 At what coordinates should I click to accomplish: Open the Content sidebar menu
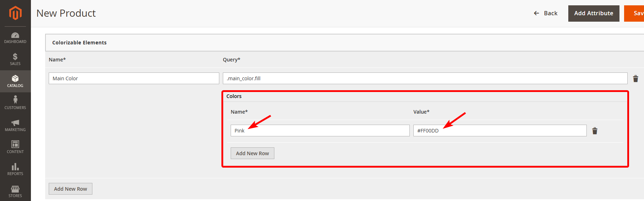(x=15, y=147)
